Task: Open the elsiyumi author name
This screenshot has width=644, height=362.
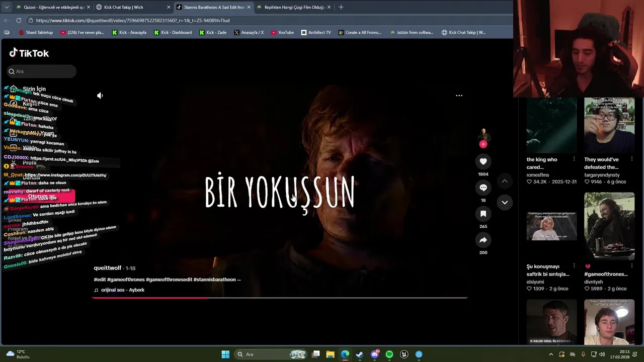Action: click(x=536, y=282)
